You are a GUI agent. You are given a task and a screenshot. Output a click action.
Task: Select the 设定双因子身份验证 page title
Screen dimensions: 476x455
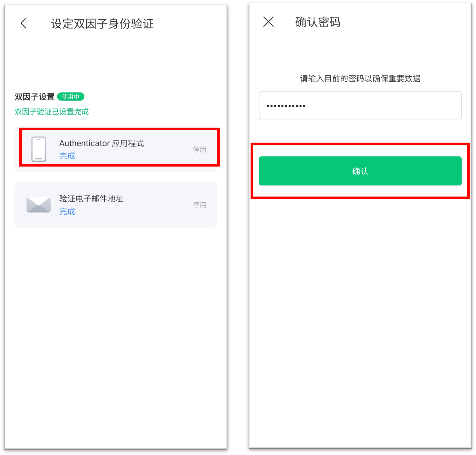coord(102,24)
